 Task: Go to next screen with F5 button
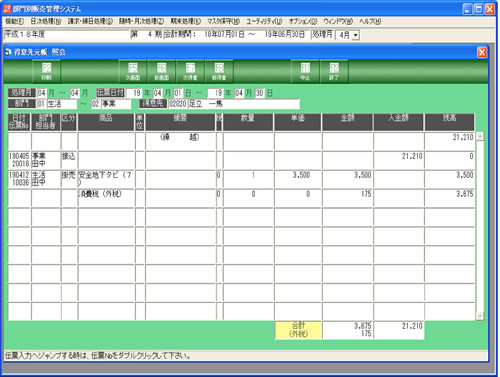pos(133,71)
